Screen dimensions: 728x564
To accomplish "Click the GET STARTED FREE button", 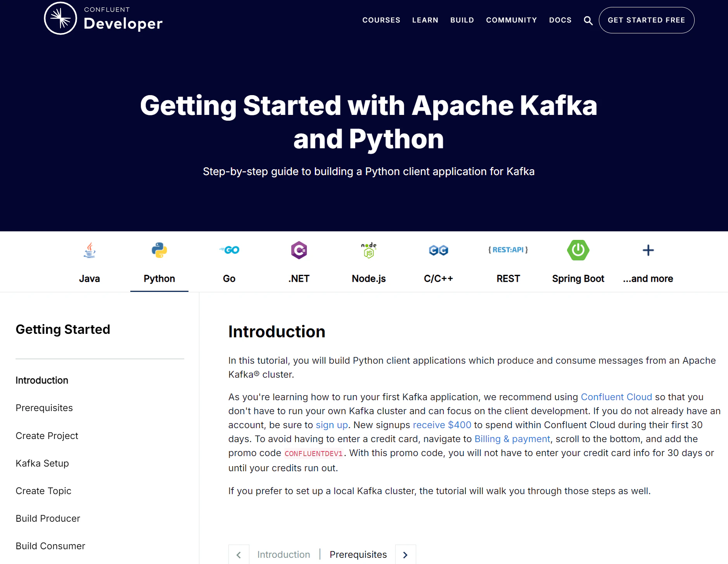I will click(x=646, y=20).
